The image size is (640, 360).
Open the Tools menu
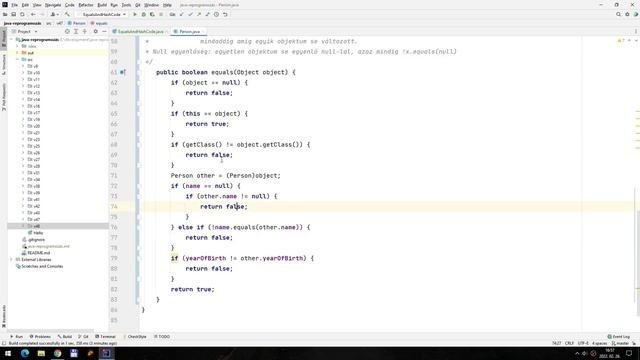[x=127, y=5]
